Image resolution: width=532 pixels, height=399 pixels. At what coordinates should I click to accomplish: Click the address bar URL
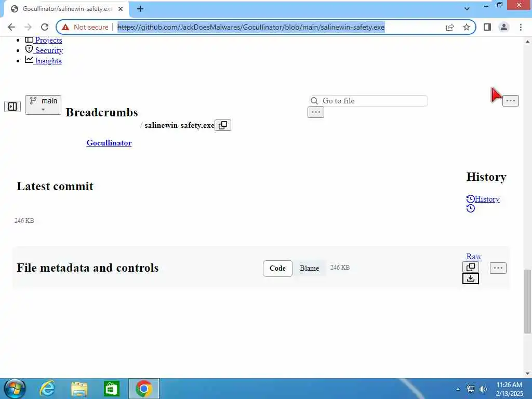[251, 27]
